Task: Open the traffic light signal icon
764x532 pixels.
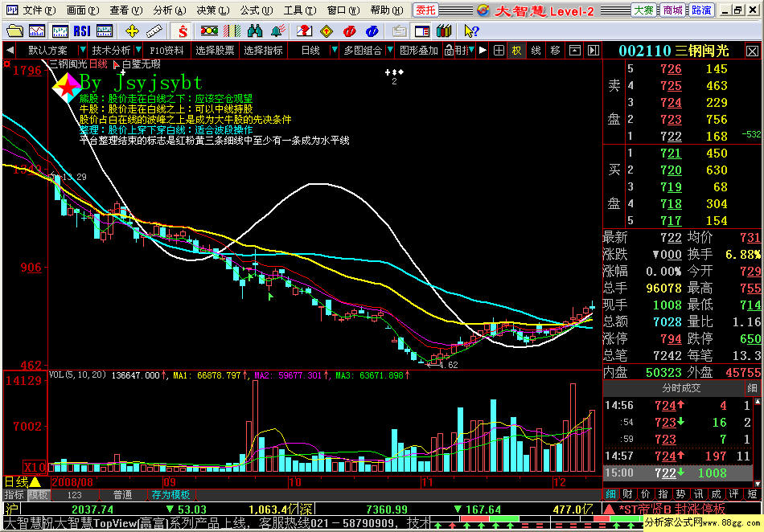Action: click(x=210, y=31)
